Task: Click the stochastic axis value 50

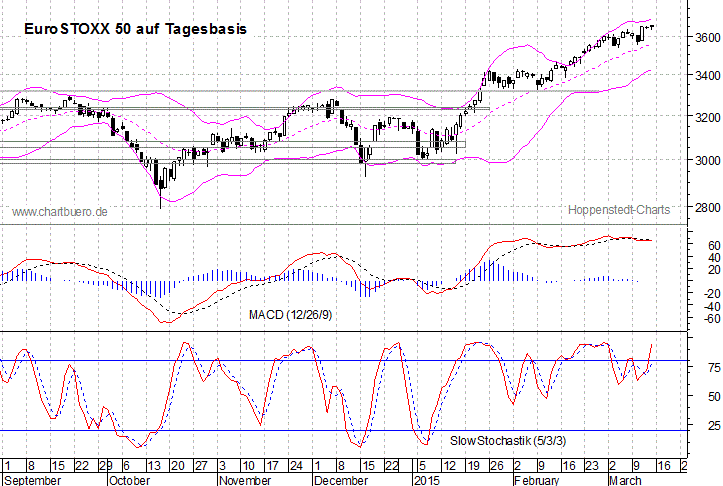Action: (714, 397)
